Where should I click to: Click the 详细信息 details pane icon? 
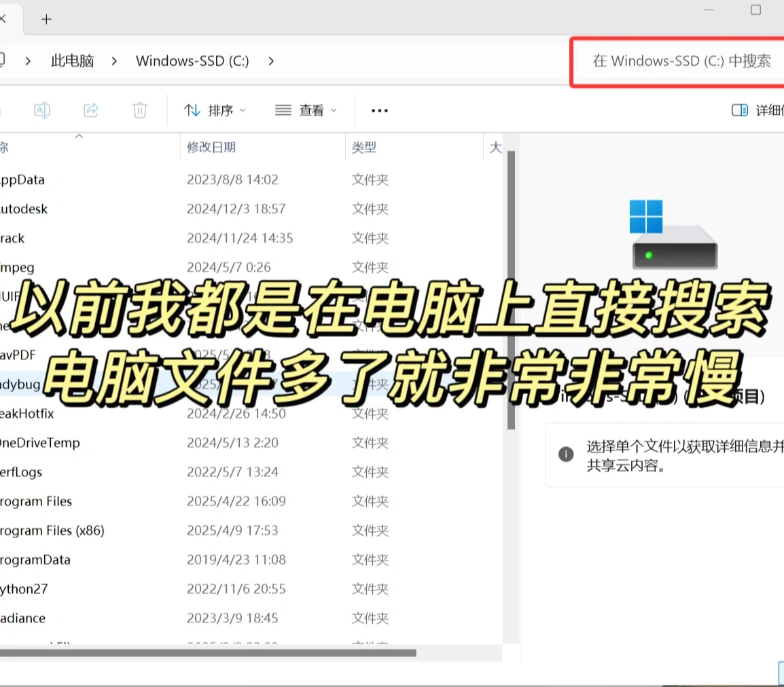[739, 109]
